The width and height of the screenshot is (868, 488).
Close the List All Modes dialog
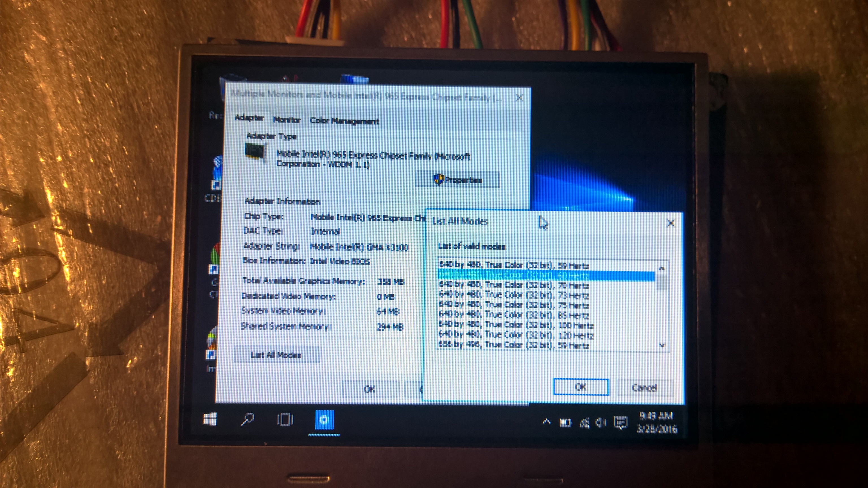coord(670,223)
